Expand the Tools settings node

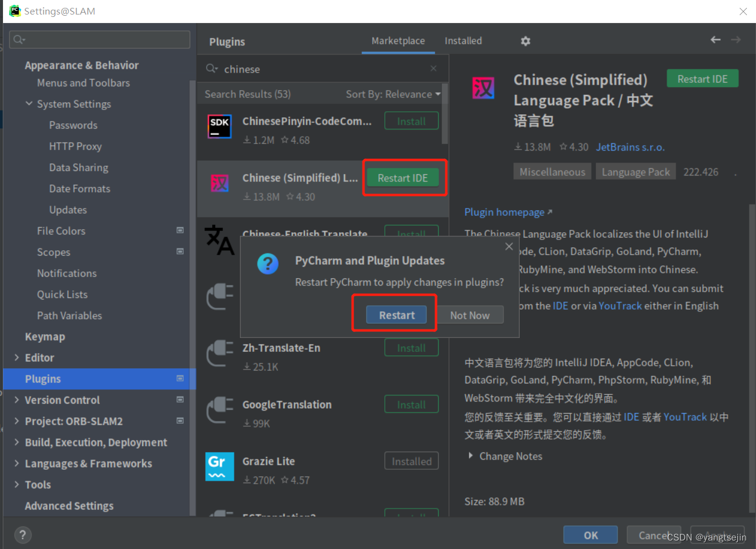click(x=17, y=485)
